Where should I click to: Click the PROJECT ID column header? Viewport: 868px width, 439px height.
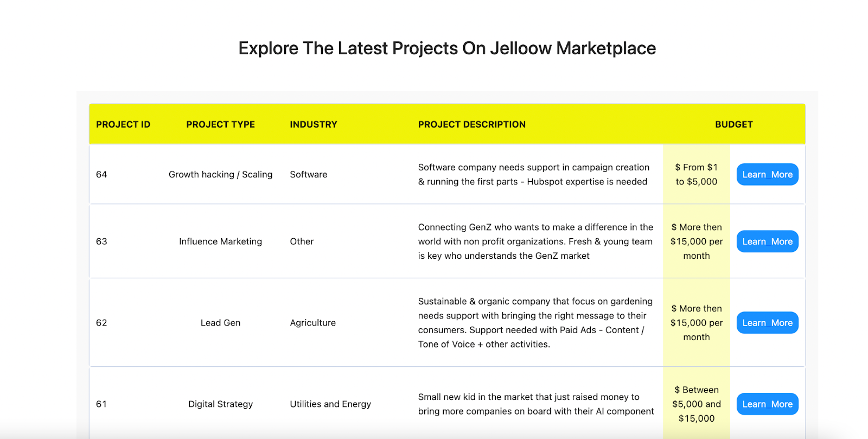(123, 124)
